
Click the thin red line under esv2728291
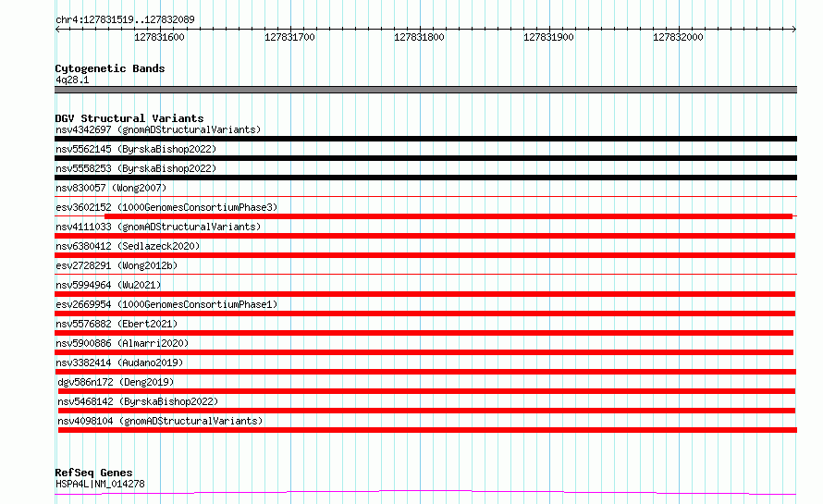(x=425, y=274)
